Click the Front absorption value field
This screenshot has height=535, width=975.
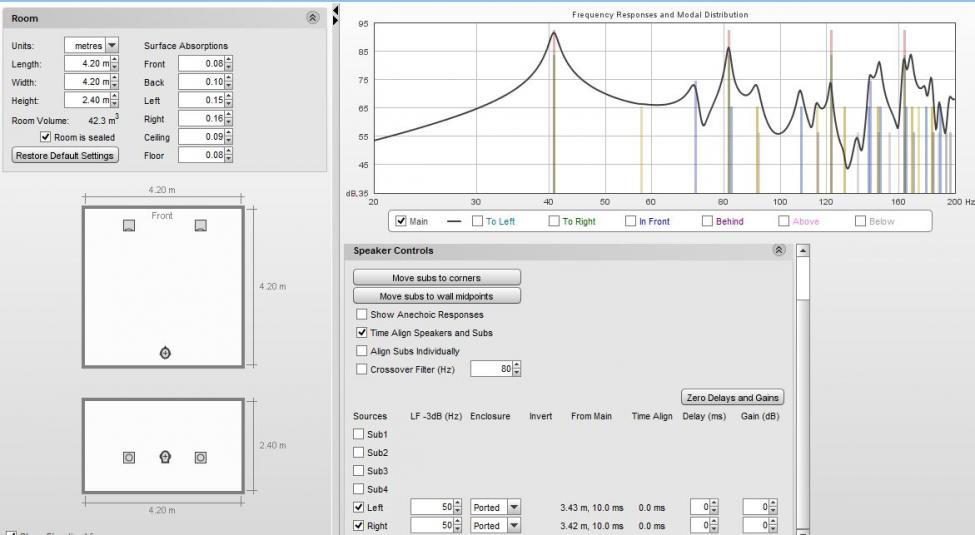201,63
